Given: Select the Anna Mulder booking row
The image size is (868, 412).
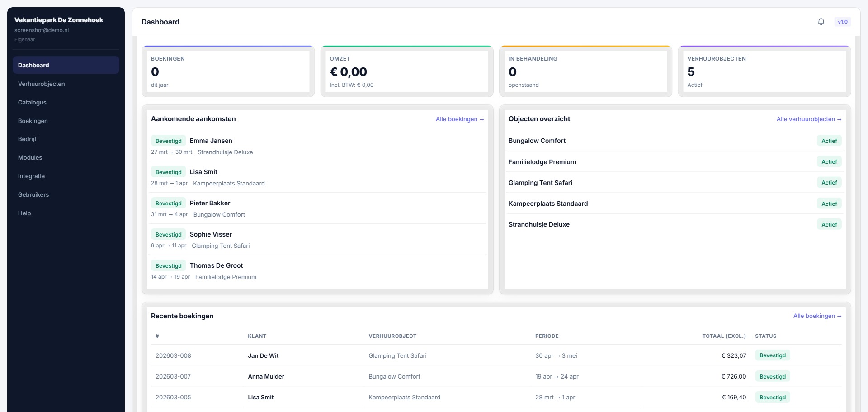Looking at the screenshot, I should pos(266,376).
